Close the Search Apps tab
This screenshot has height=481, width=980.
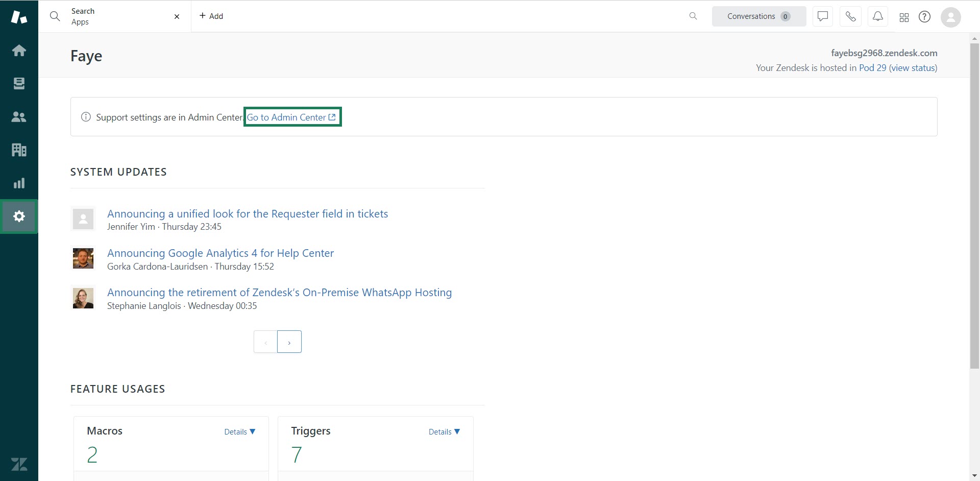tap(177, 16)
